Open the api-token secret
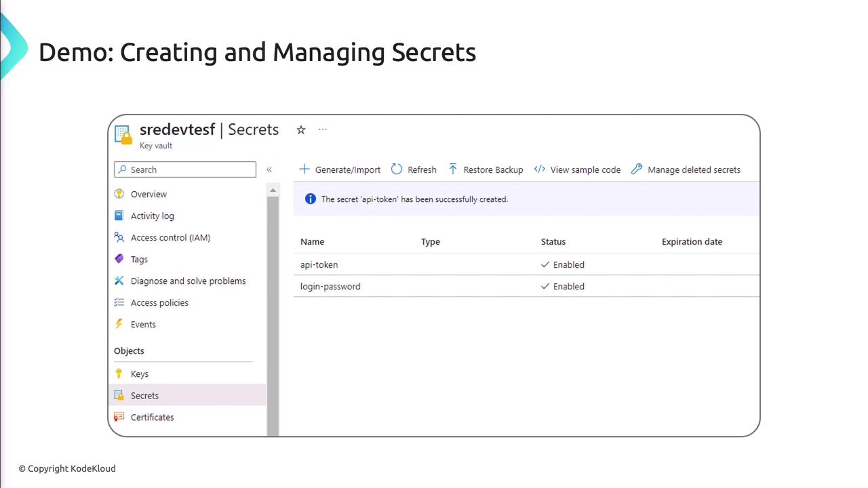The width and height of the screenshot is (868, 488). coord(319,265)
